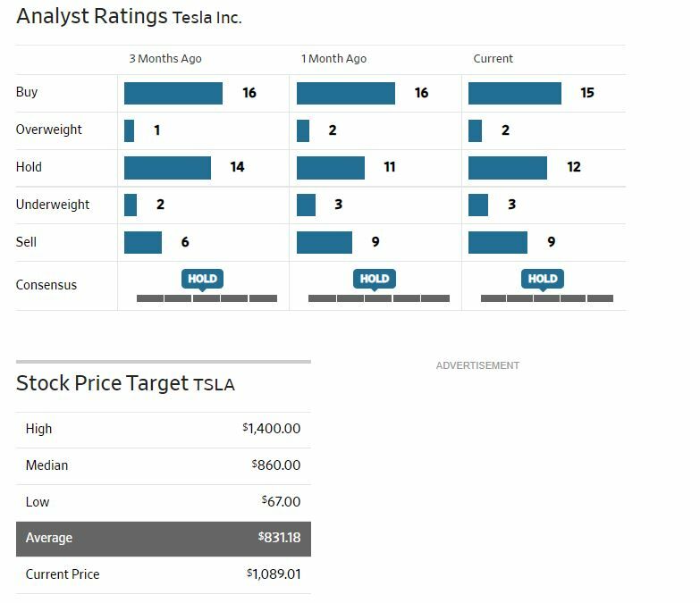Select the "1 Month Ago" column header
The image size is (700, 603).
tap(333, 59)
